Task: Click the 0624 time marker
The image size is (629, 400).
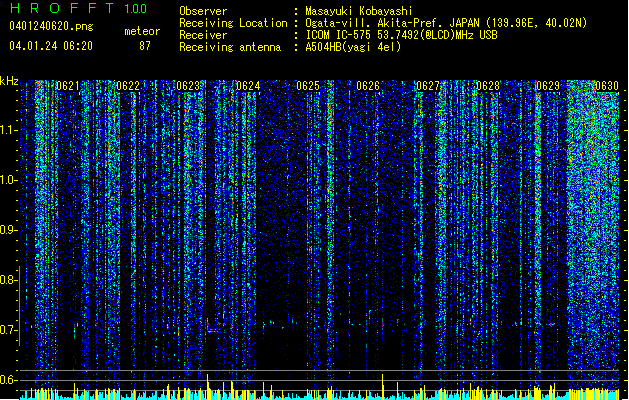Action: (248, 86)
